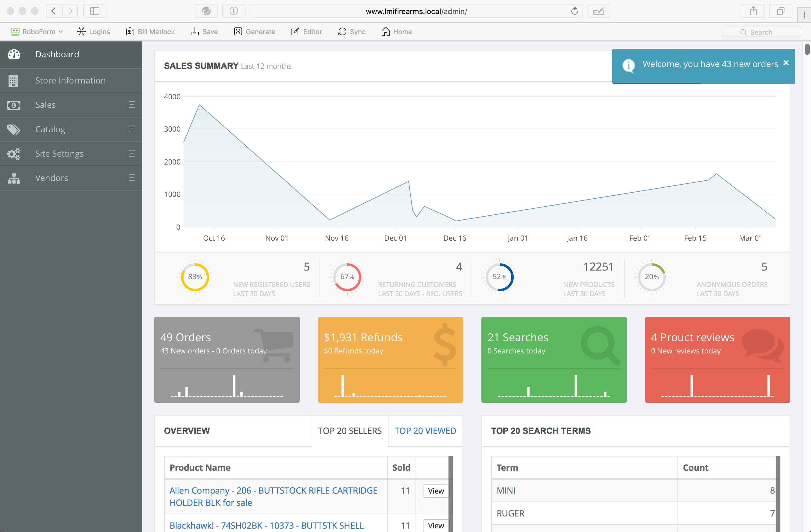Click the 4 Prouct reviews card title
Image resolution: width=811 pixels, height=532 pixels.
(692, 337)
